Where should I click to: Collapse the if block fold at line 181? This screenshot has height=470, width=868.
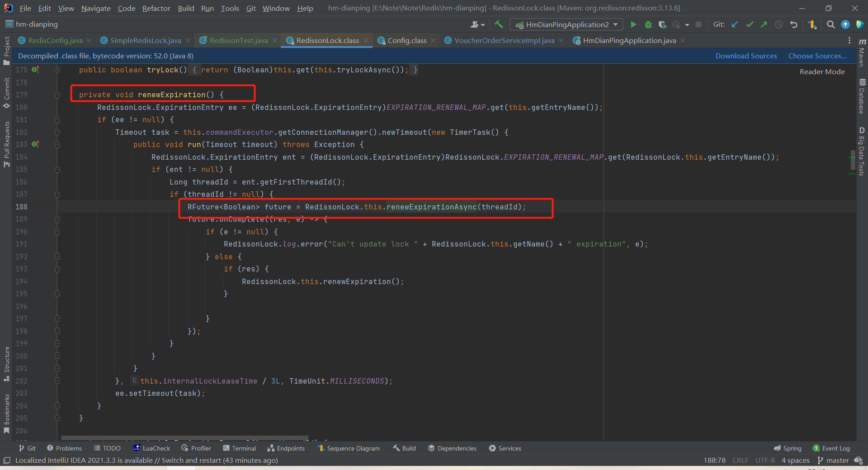(x=57, y=120)
